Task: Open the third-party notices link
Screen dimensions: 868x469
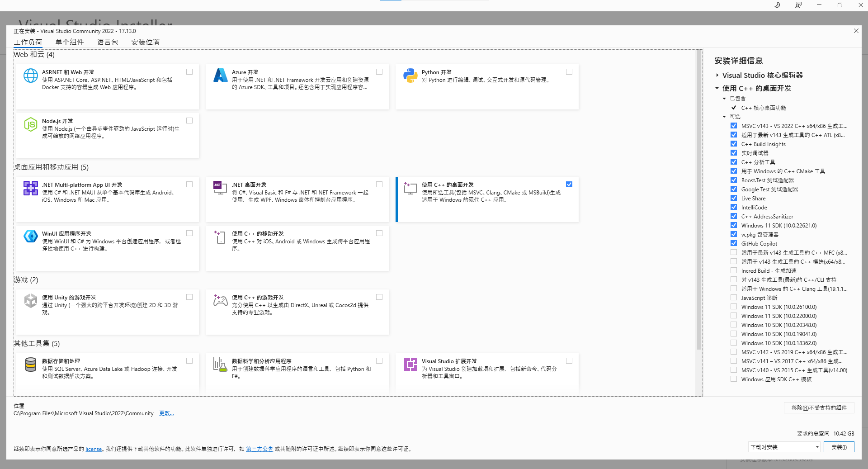Action: [x=259, y=449]
